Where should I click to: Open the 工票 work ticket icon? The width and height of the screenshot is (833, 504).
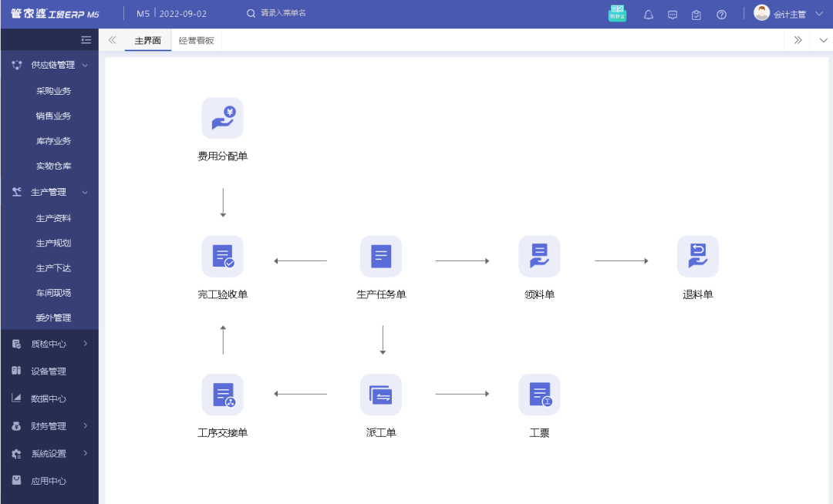pos(539,394)
